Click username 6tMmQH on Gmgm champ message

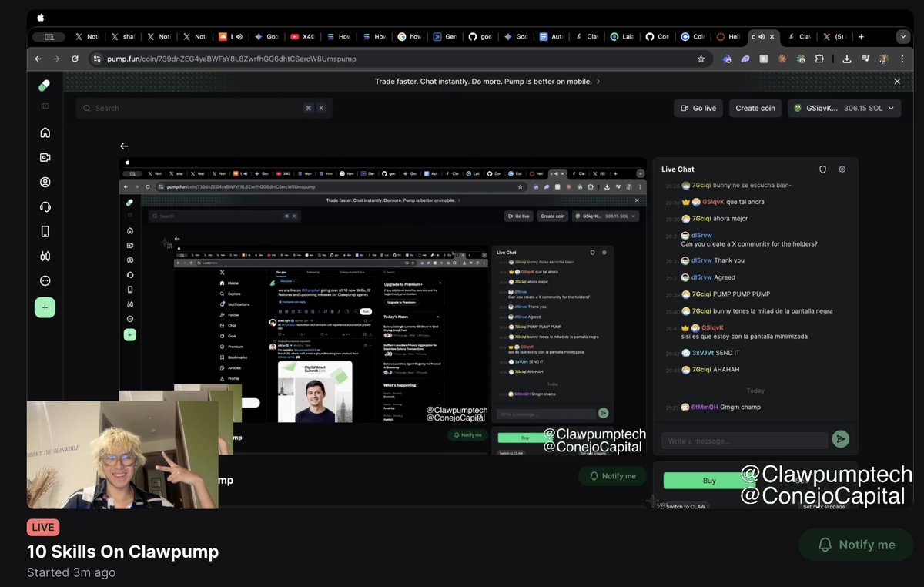(x=704, y=407)
